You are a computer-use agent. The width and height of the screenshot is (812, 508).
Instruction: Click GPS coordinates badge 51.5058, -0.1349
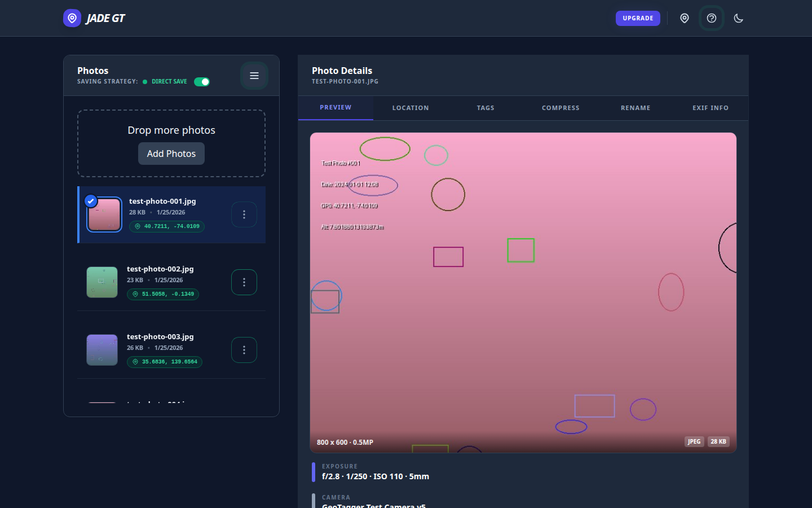point(163,294)
